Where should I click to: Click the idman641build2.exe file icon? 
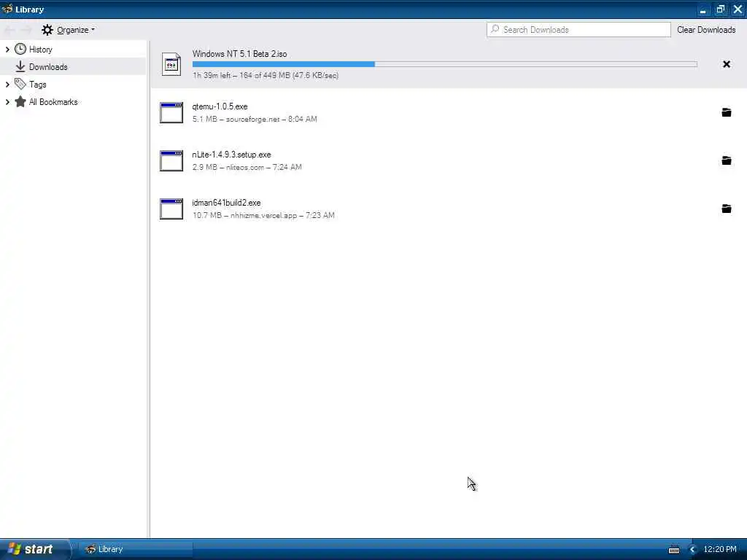pos(171,209)
